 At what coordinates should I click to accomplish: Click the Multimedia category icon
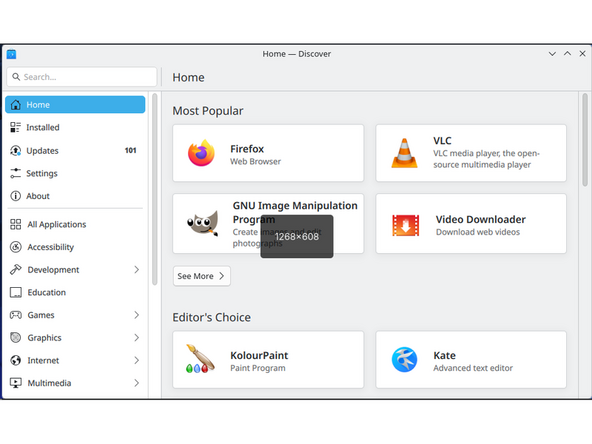click(15, 383)
